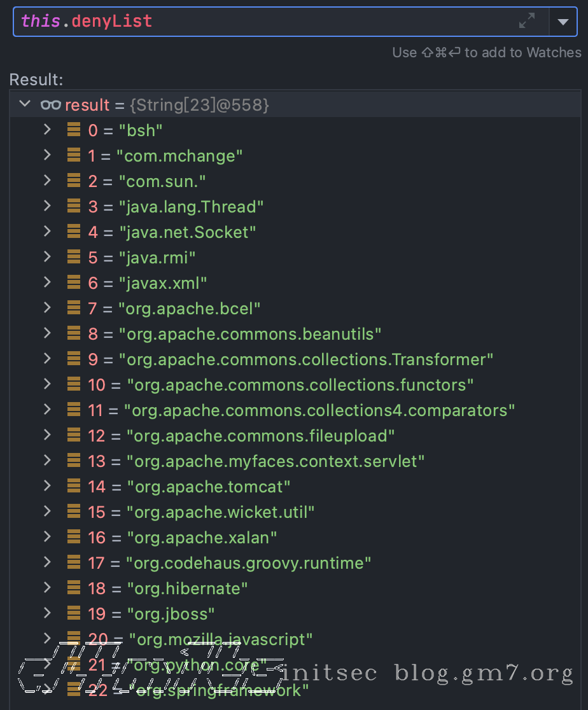Collapse the result String[23] root node
588x710 pixels.
tap(25, 104)
